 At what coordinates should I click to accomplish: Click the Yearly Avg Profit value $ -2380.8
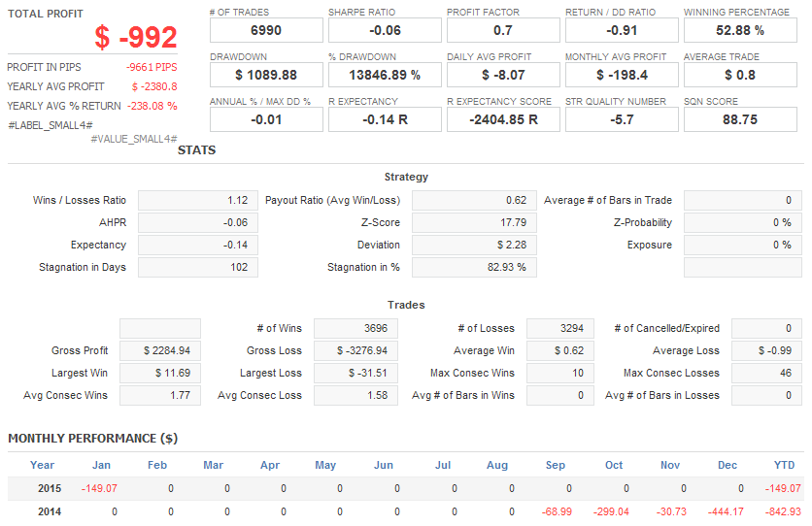coord(154,86)
